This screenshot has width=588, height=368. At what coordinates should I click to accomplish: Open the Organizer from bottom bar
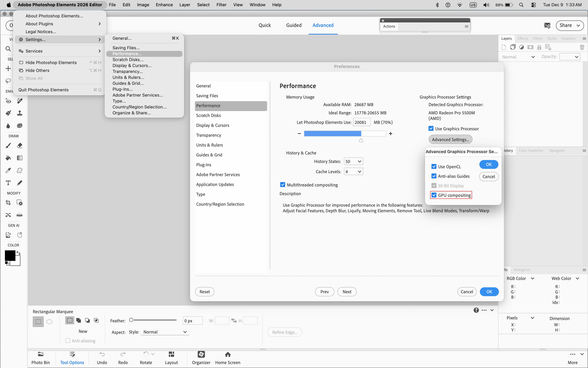coord(201,358)
